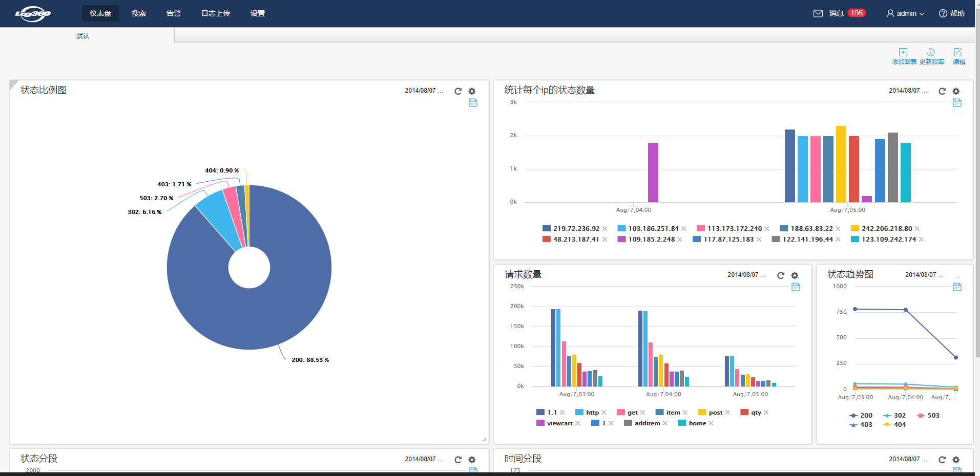Open the messages envelope icon
980x476 pixels.
pos(818,13)
